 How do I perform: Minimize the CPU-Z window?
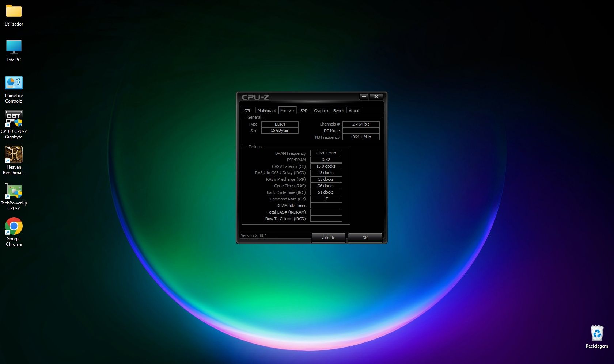tap(364, 97)
